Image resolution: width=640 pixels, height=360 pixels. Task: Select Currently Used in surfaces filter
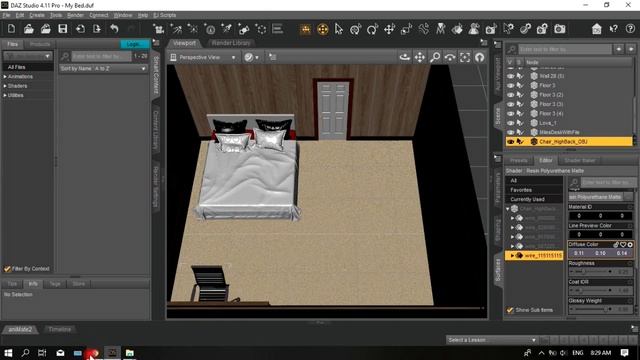pos(534,199)
